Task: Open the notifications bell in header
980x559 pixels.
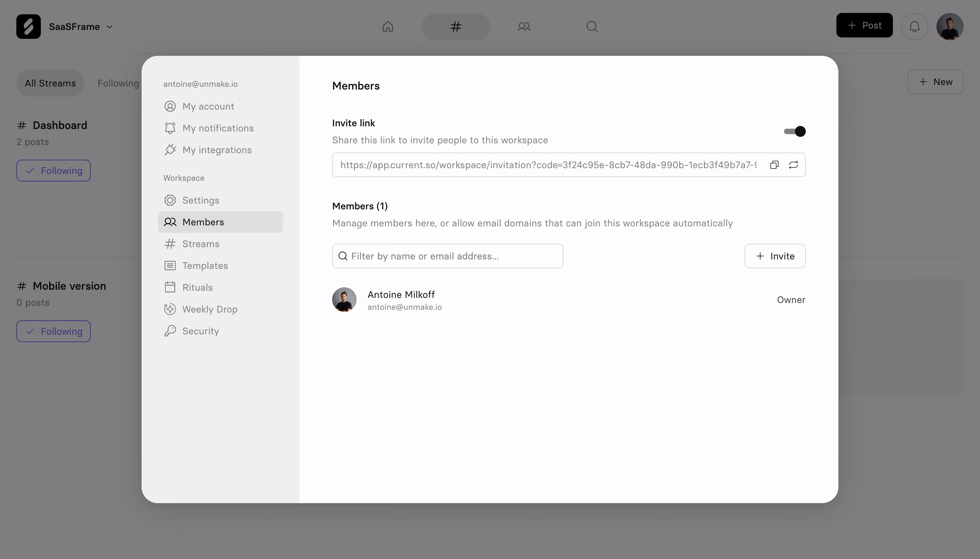Action: [914, 27]
